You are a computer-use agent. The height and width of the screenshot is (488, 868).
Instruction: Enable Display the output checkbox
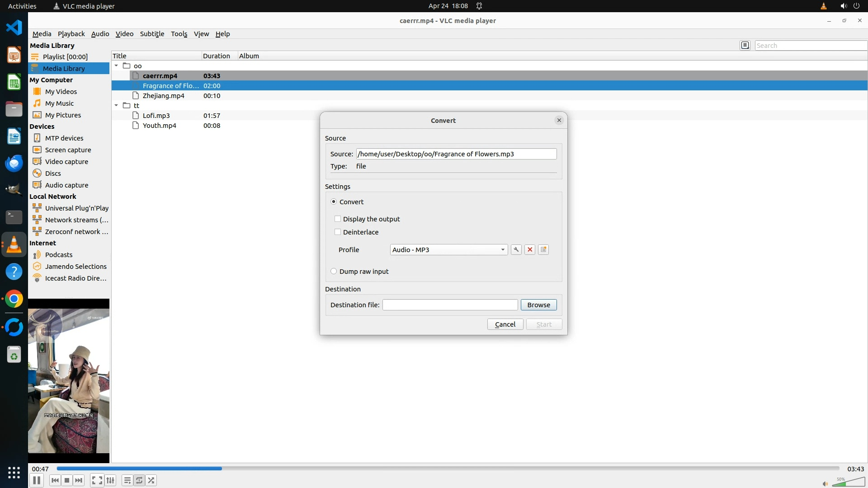click(338, 219)
